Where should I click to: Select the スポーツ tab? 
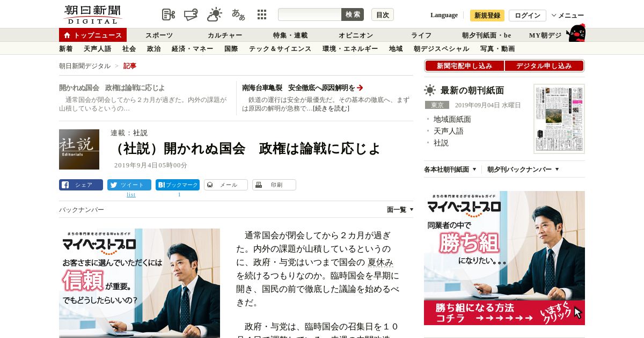pos(159,35)
